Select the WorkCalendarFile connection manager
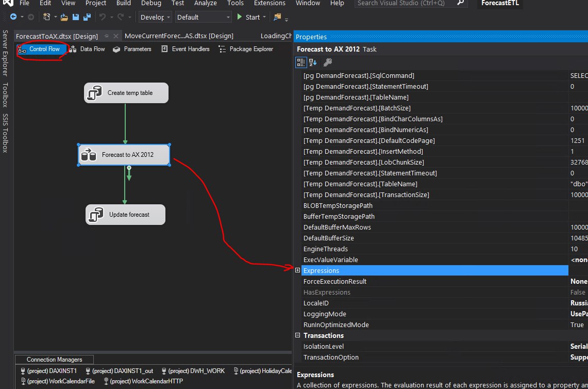 tap(58, 381)
